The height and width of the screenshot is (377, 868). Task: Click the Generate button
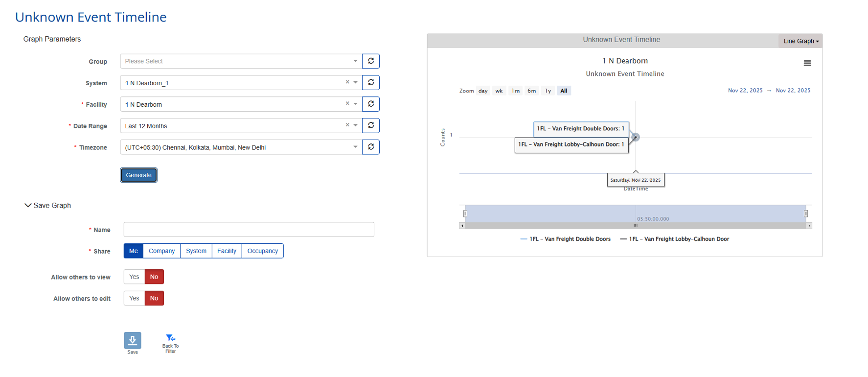139,175
